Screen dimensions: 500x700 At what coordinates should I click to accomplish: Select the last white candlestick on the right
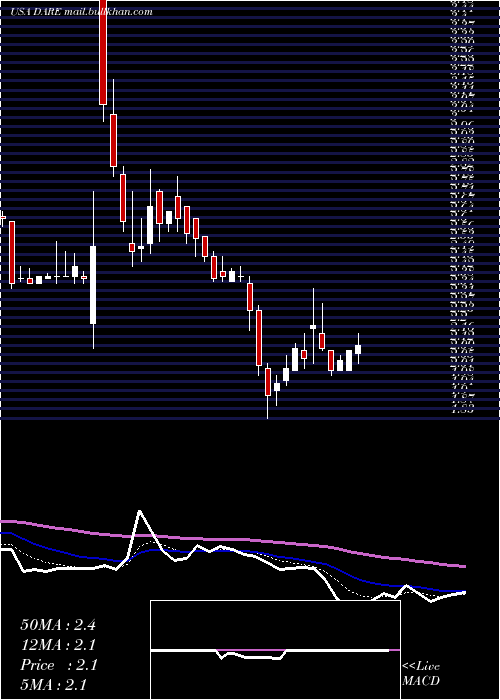(358, 349)
